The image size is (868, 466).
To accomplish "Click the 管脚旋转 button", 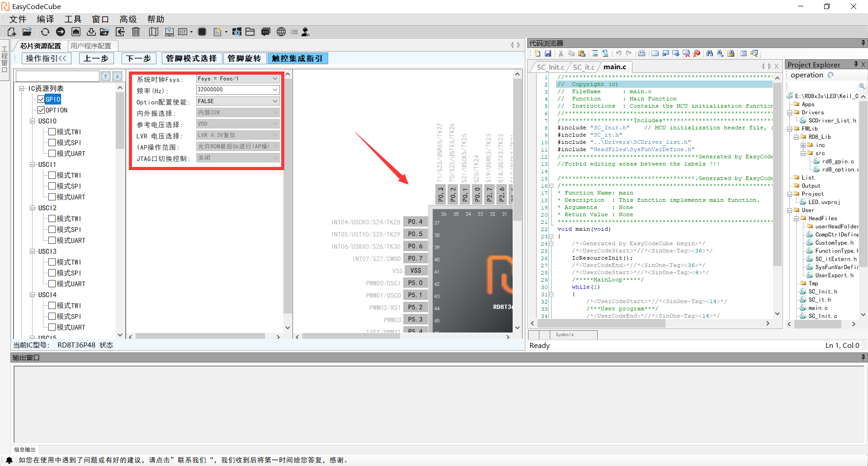I will click(x=244, y=58).
